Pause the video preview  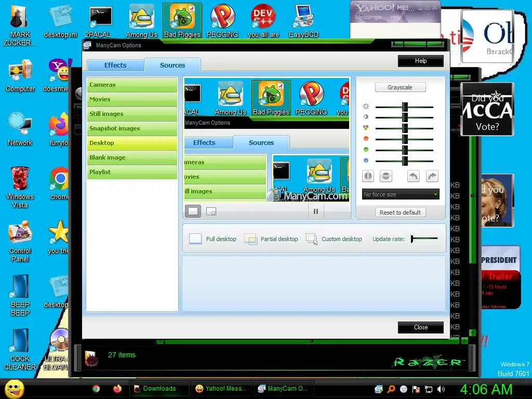point(316,212)
